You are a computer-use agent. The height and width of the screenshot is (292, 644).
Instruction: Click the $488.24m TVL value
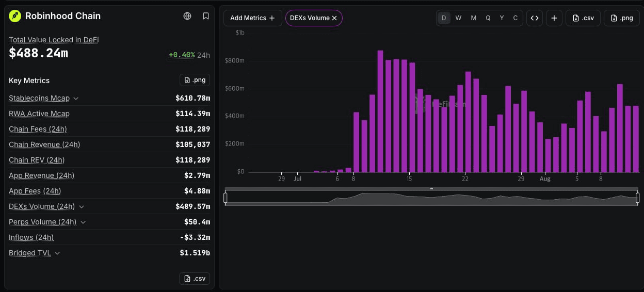(x=39, y=53)
